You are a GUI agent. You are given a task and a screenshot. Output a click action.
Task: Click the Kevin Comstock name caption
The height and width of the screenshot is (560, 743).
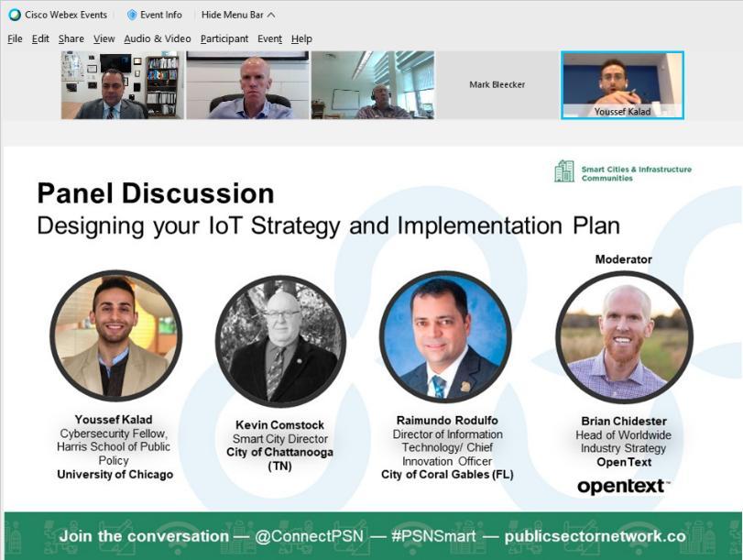(x=280, y=425)
